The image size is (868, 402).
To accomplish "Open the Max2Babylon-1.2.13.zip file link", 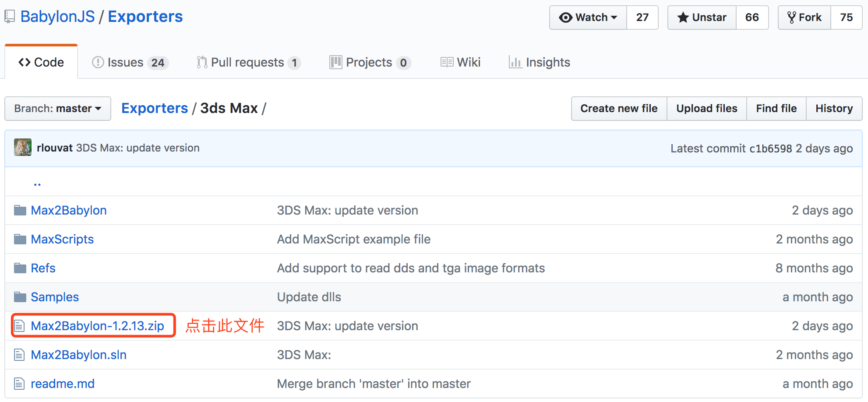I will (x=97, y=326).
